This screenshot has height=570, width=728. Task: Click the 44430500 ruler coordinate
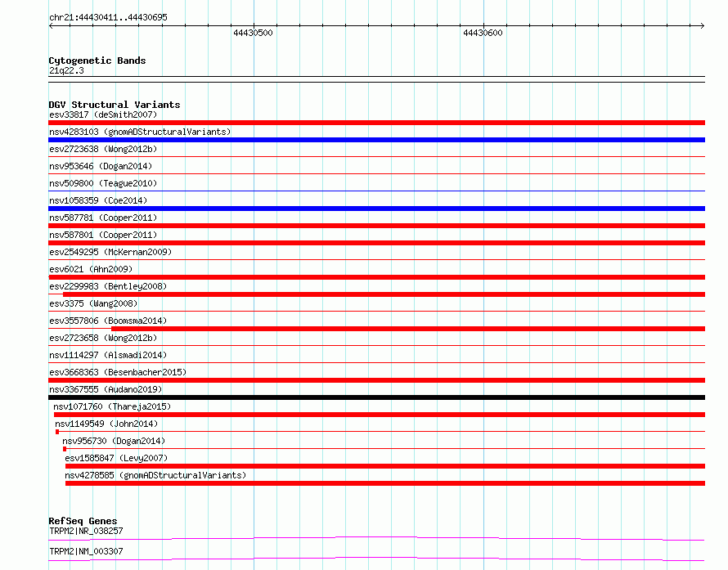tap(253, 33)
